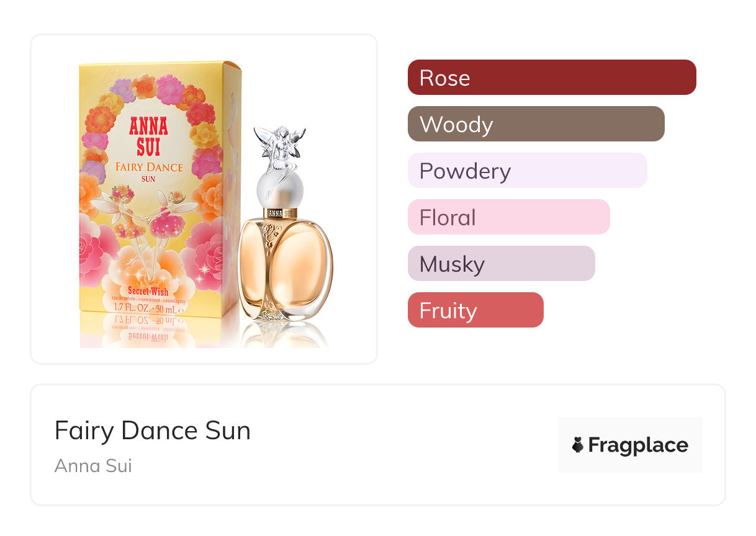This screenshot has width=756, height=536.
Task: Select the Rose accord bar
Action: (551, 78)
